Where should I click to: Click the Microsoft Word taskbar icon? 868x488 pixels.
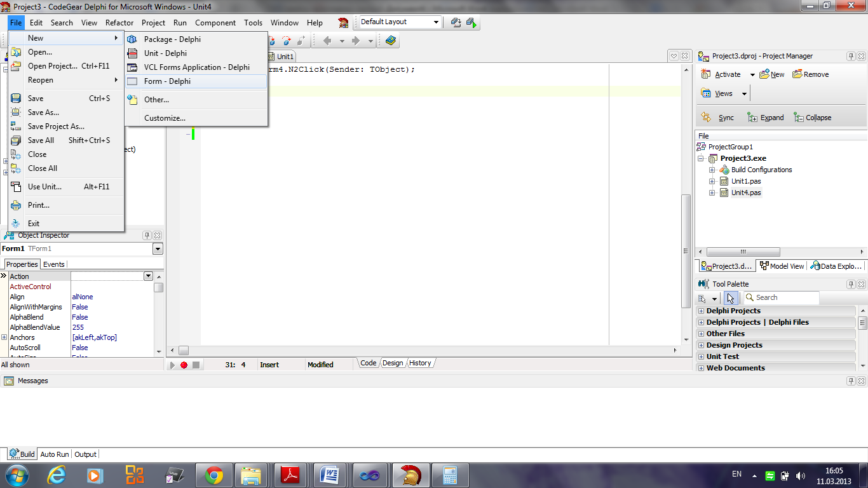330,475
